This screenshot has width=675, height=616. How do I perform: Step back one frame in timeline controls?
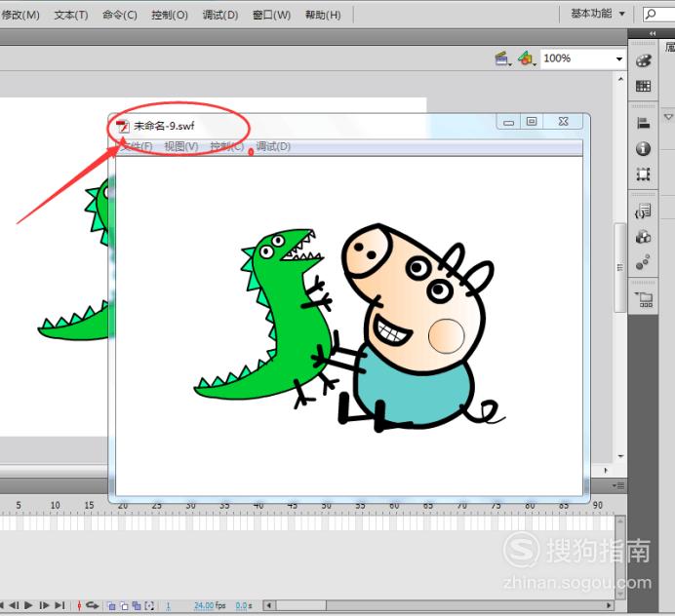[14, 605]
